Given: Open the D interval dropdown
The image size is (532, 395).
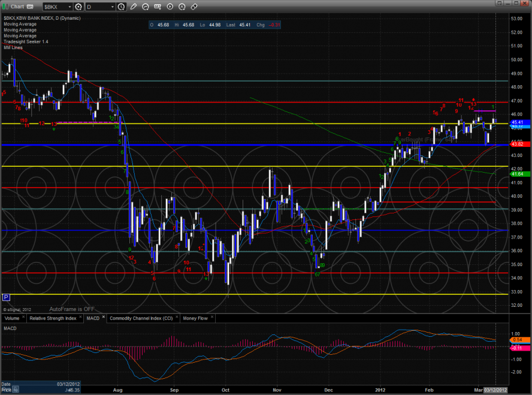Looking at the screenshot, I should pyautogui.click(x=112, y=7).
